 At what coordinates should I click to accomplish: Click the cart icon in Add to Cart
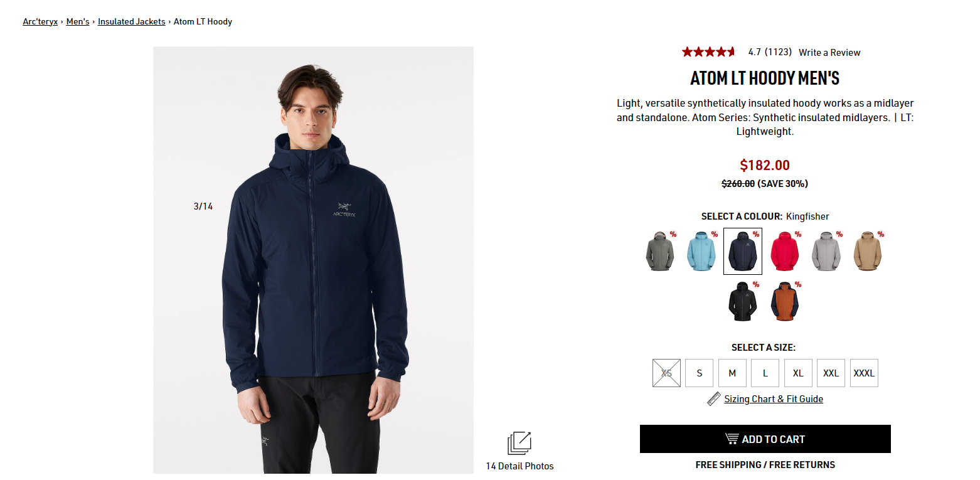tap(732, 439)
